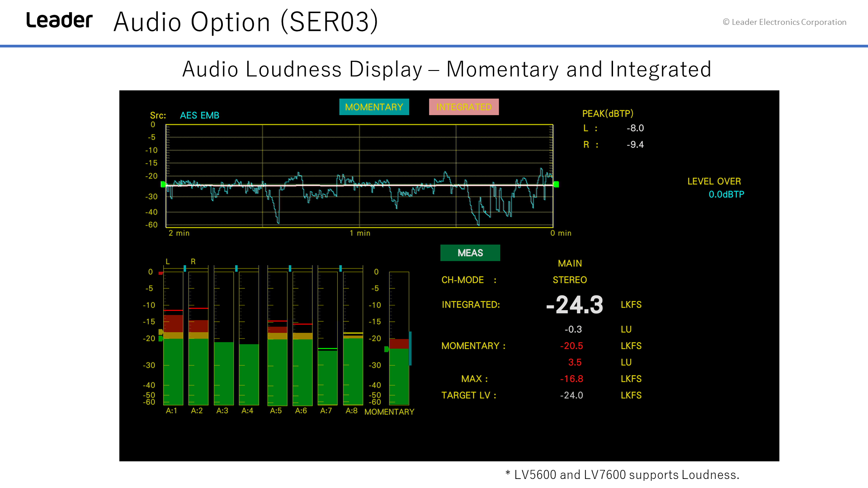Click the '2 min' graph axis label
This screenshot has height=488, width=868.
point(179,233)
